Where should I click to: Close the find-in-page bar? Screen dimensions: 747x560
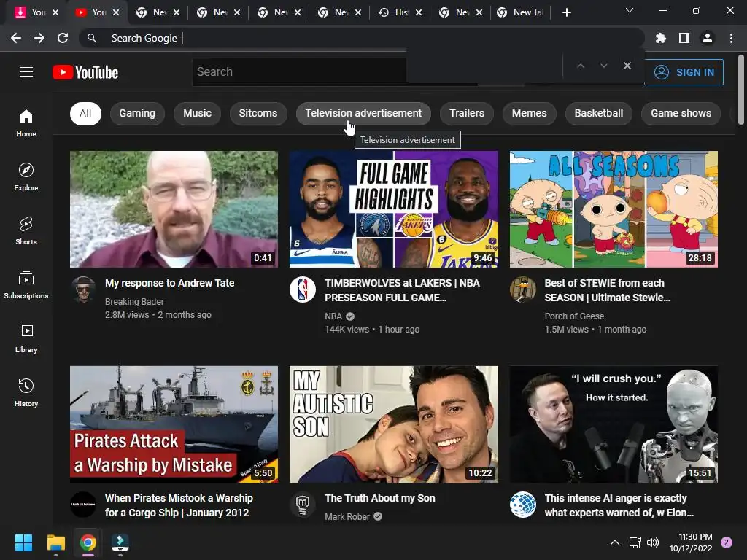[627, 66]
